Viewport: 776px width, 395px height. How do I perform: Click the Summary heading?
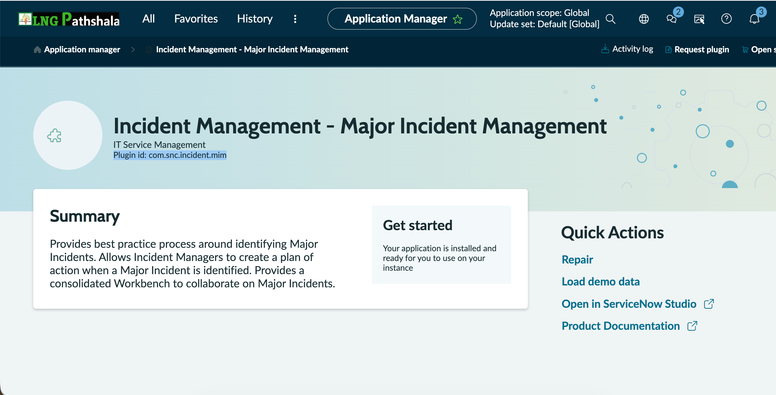click(x=85, y=216)
